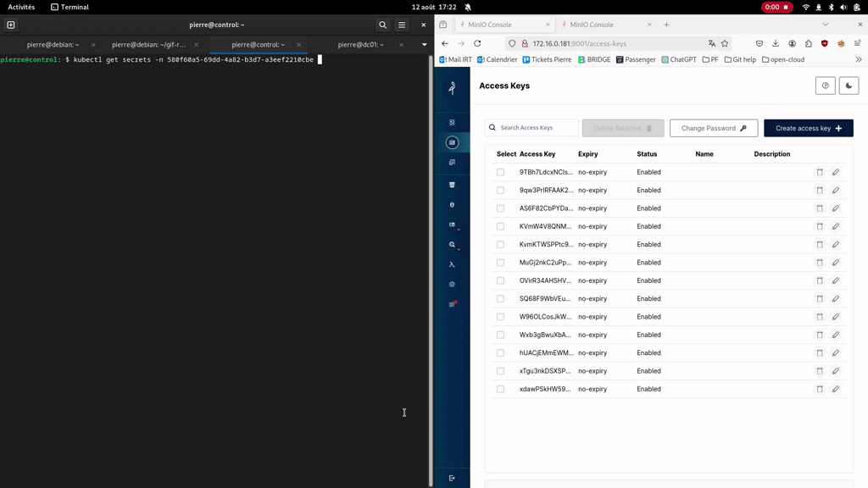Image resolution: width=868 pixels, height=488 pixels.
Task: Click the terminal search magnifier icon
Action: tap(382, 25)
